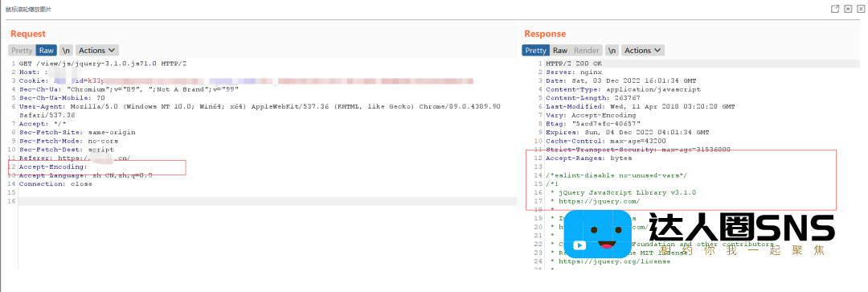Switch Response view to Raw tab
Viewport: 868px width, 292px height.
coord(560,51)
